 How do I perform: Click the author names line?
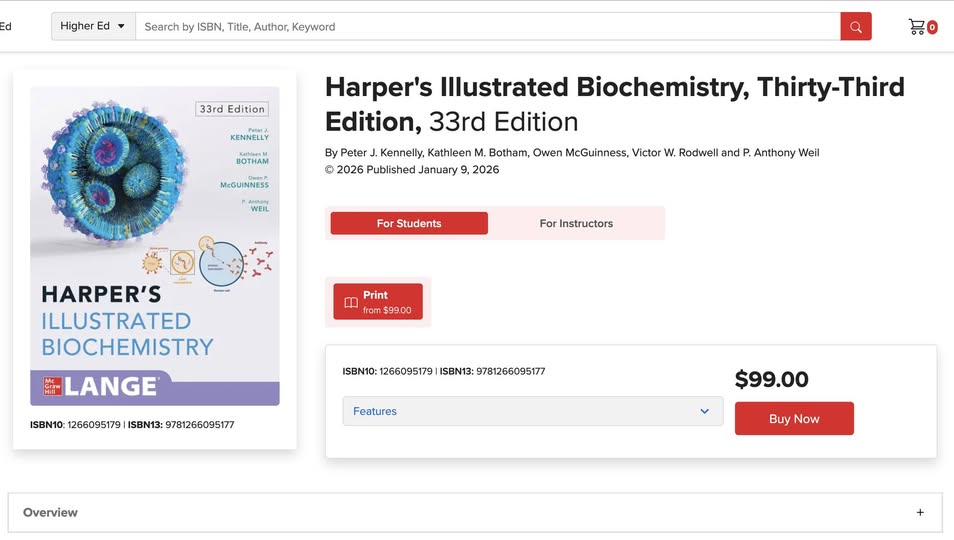[x=572, y=153]
